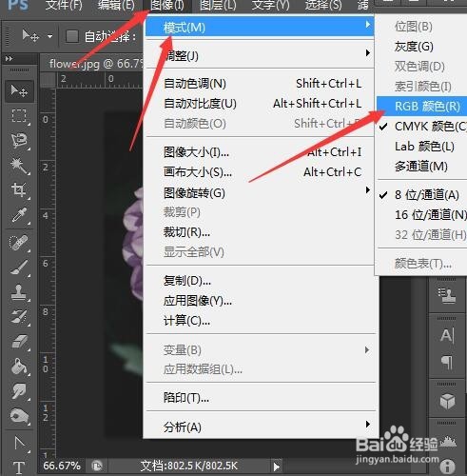Choose 陷印(T)... command
The height and width of the screenshot is (476, 467).
[x=260, y=397]
